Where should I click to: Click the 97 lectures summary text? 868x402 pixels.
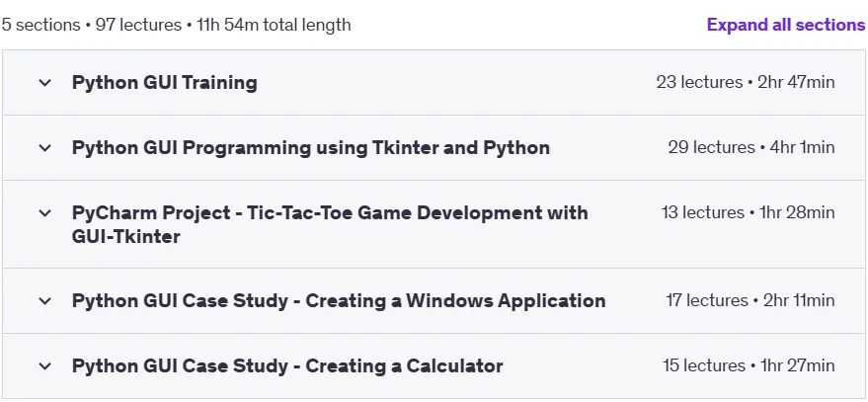click(x=138, y=25)
